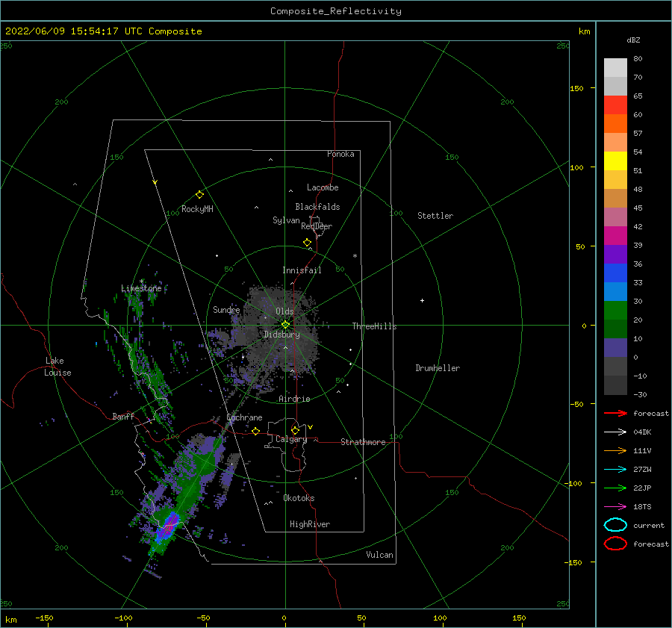Click the orange swatch between 60 and 57
The width and height of the screenshot is (672, 628).
click(615, 123)
